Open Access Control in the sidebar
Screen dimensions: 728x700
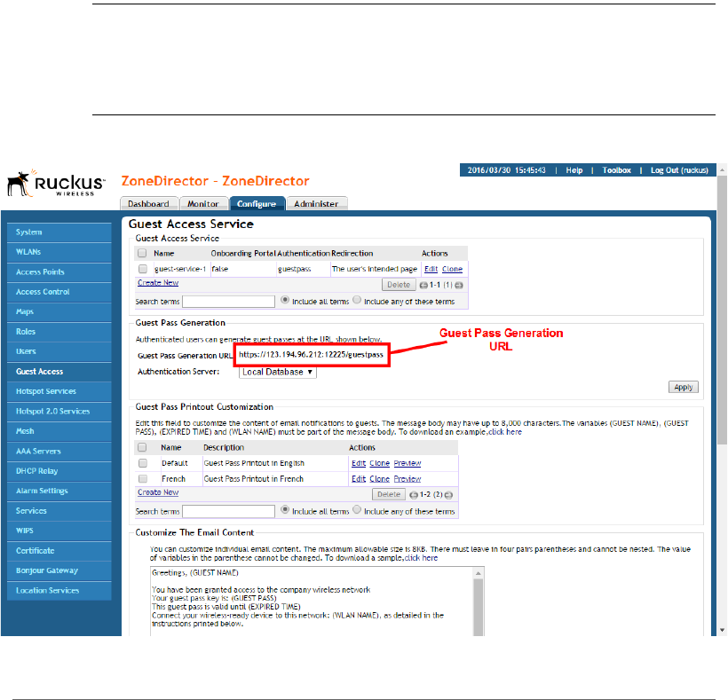[59, 292]
